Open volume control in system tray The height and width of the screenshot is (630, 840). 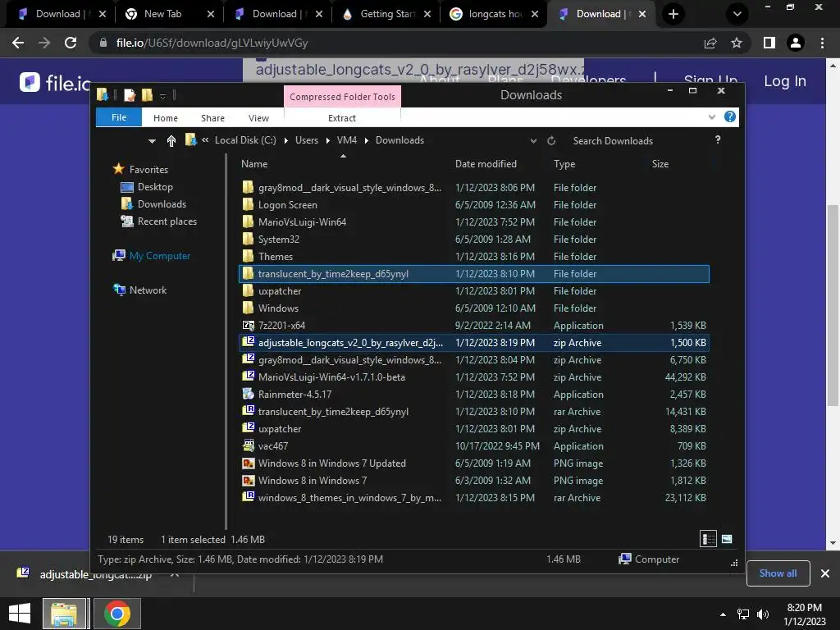point(763,614)
